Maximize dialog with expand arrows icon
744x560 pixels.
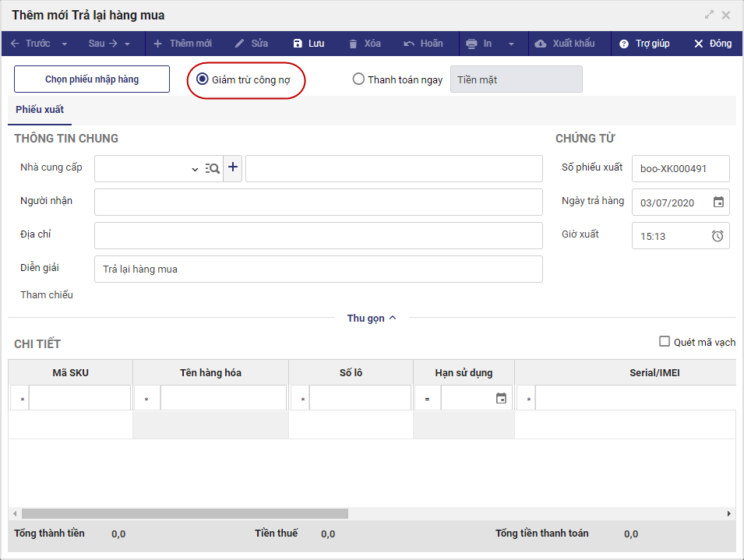(x=709, y=15)
